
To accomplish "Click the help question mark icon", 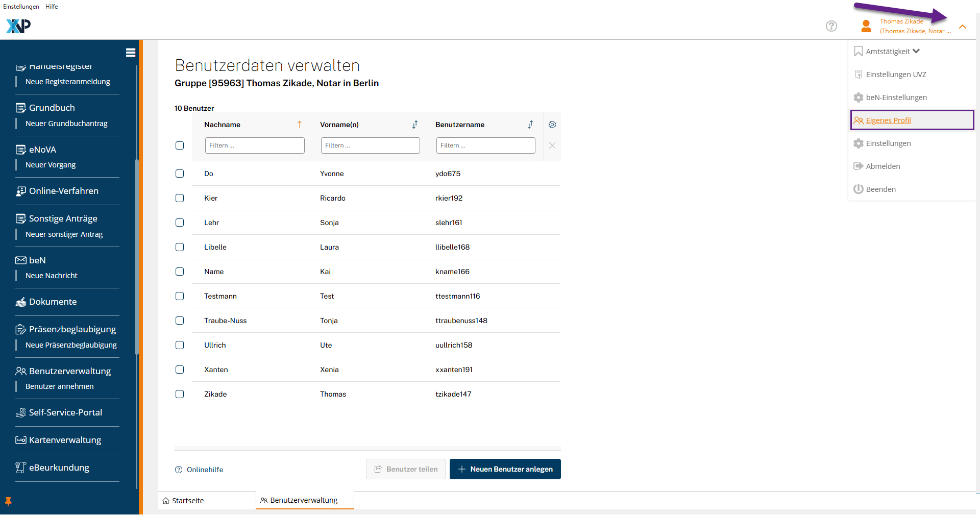I will point(831,26).
